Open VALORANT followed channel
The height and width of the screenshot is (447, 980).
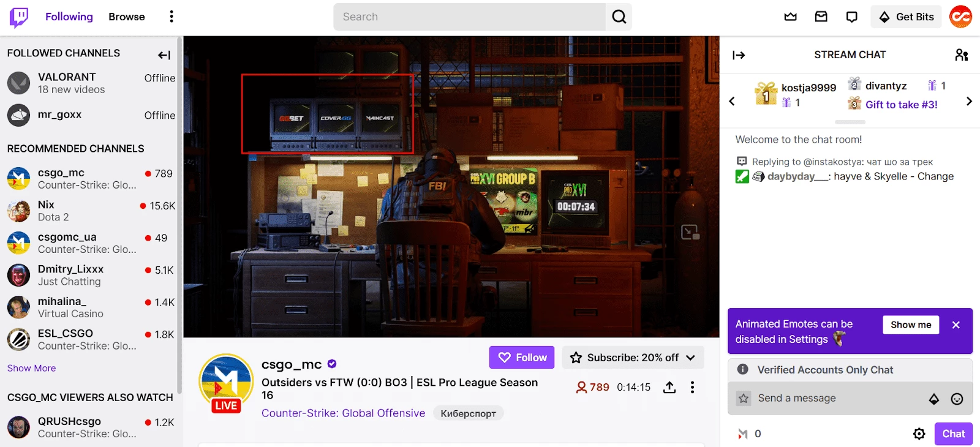91,83
